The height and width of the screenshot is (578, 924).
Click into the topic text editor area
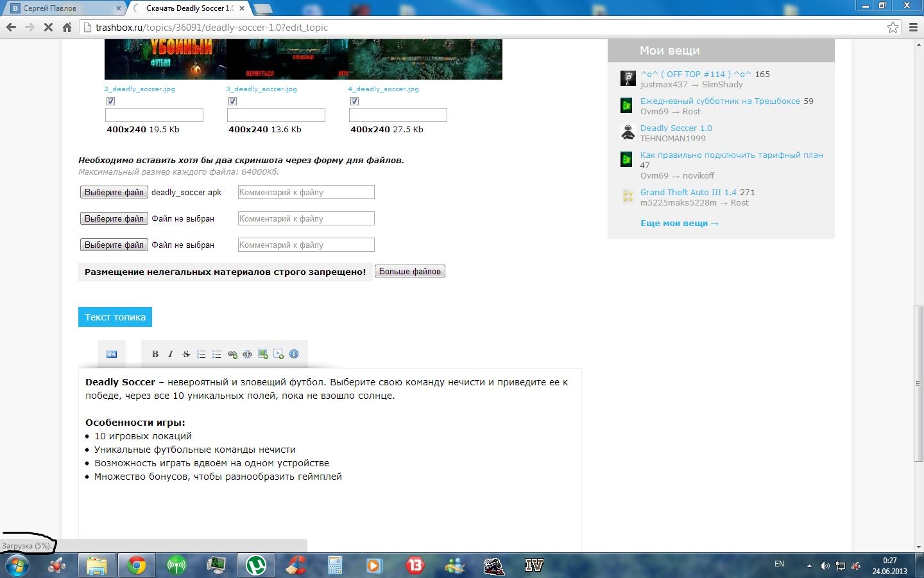[x=330, y=460]
